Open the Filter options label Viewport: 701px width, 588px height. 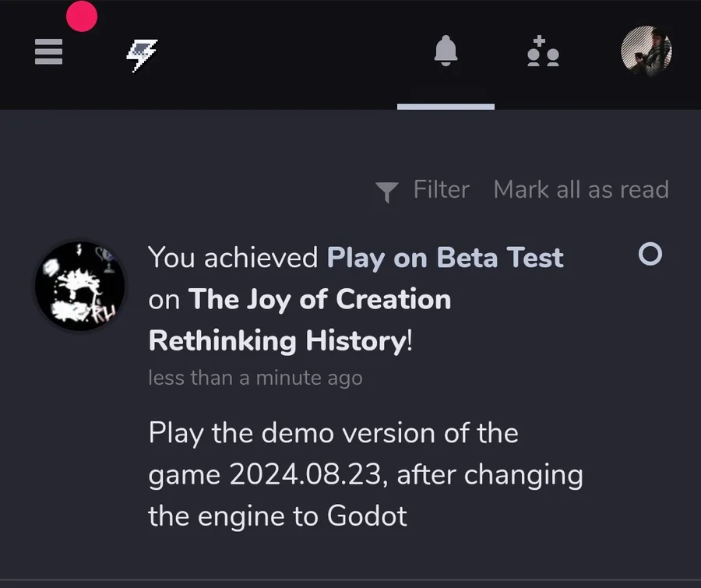tap(442, 189)
